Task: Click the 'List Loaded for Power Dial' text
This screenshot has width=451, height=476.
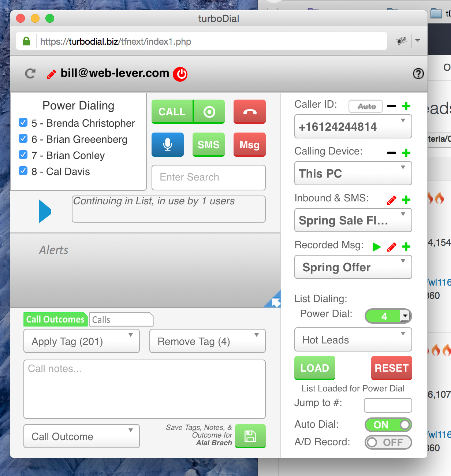Action: pos(353,388)
